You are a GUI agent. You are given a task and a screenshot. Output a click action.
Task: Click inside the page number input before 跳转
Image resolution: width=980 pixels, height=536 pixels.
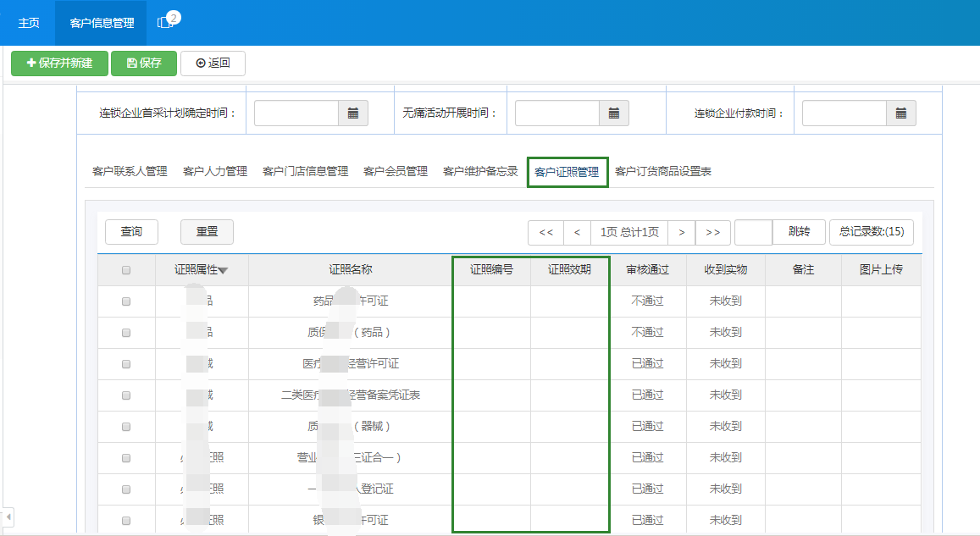[752, 232]
